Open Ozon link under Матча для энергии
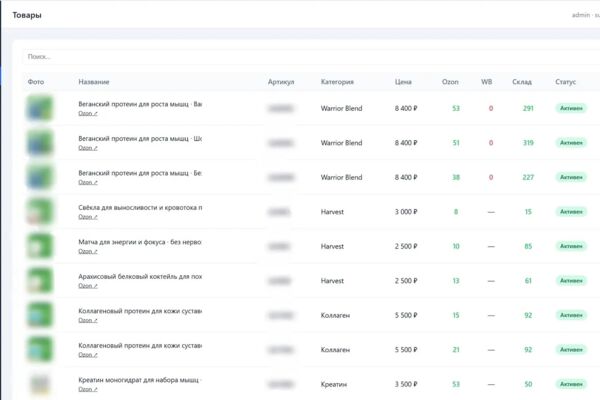This screenshot has width=600, height=400. click(x=88, y=251)
